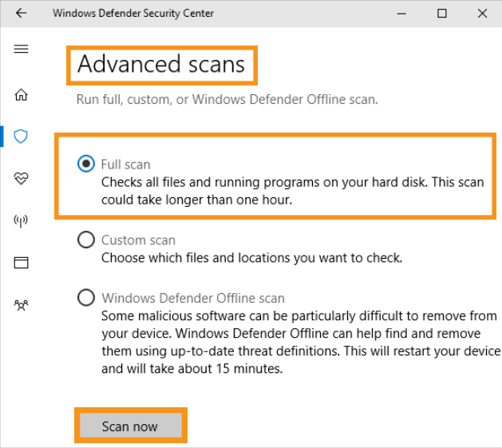Select the Full scan radio button
The height and width of the screenshot is (448, 502).
tap(86, 164)
